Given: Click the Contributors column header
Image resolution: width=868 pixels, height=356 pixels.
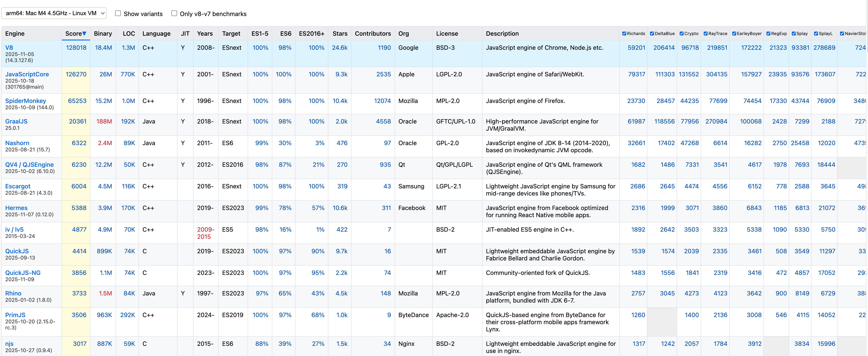Looking at the screenshot, I should 373,34.
